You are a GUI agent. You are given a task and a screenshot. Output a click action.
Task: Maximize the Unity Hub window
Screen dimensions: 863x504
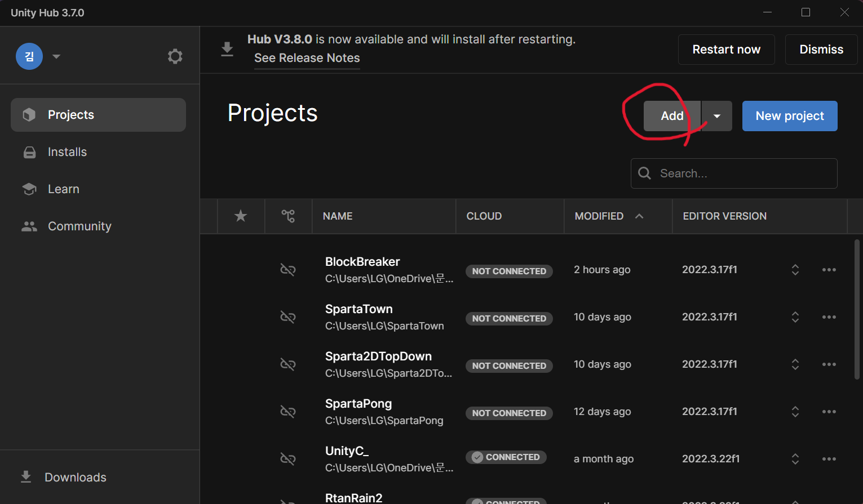coord(806,12)
